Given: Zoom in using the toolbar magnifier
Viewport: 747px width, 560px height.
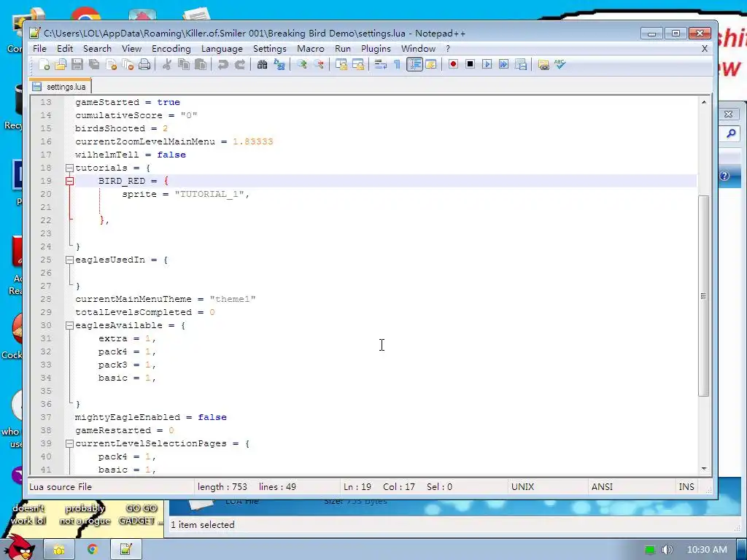Looking at the screenshot, I should tap(301, 64).
